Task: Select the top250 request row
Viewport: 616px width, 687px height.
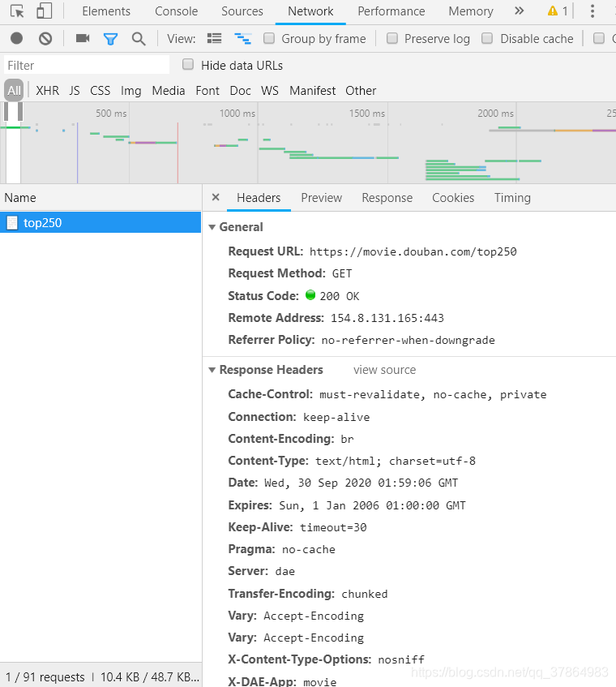Action: click(x=101, y=222)
